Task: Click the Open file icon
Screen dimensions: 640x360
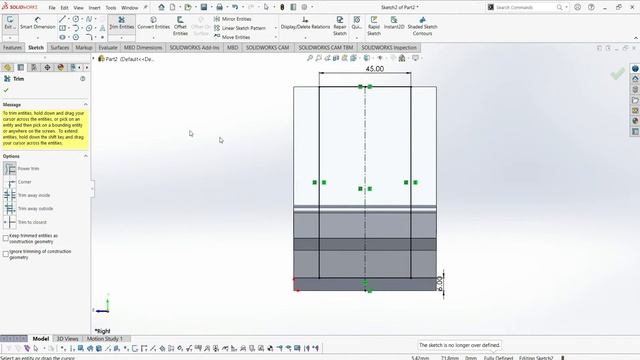Action: pos(187,7)
